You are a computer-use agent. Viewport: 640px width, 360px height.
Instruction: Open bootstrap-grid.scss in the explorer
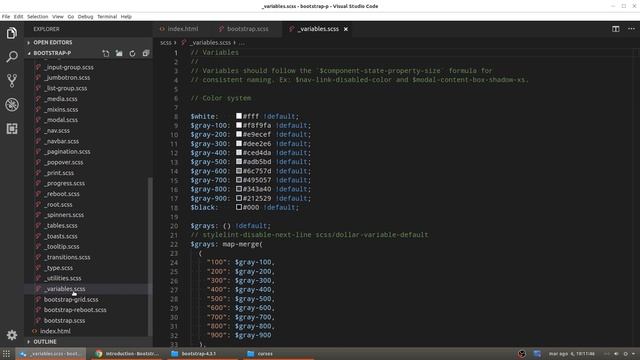(71, 300)
